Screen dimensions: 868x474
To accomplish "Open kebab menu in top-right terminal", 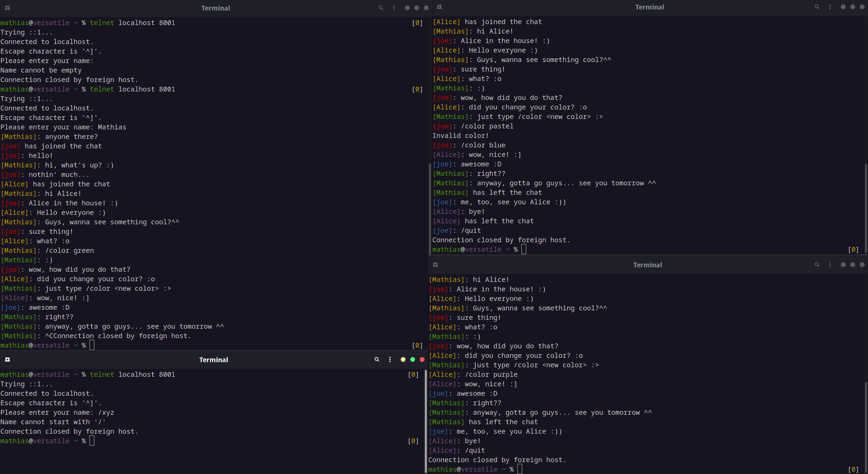I will point(830,7).
